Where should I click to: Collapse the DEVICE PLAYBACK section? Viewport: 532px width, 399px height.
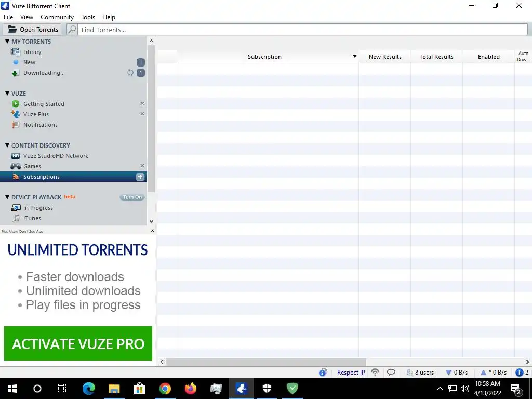point(7,197)
